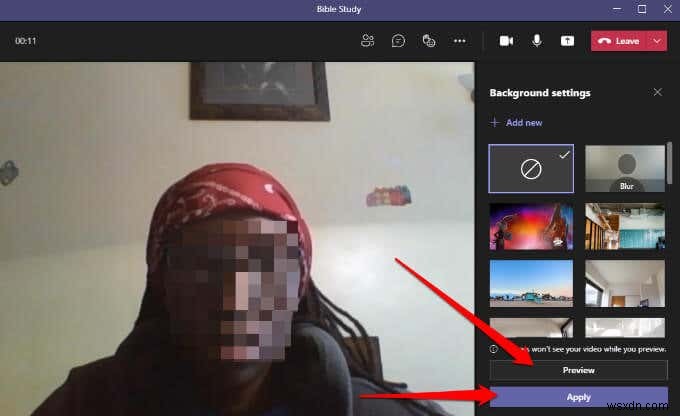Open the participants panel icon

click(x=367, y=41)
